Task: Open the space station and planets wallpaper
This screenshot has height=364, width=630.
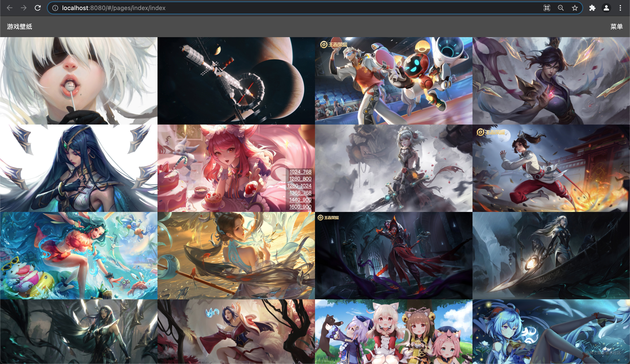Action: 236,81
